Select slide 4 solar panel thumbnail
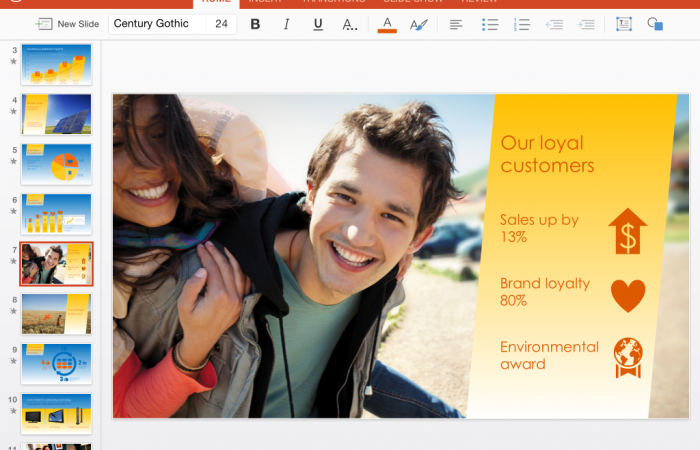The width and height of the screenshot is (700, 450). tap(56, 114)
